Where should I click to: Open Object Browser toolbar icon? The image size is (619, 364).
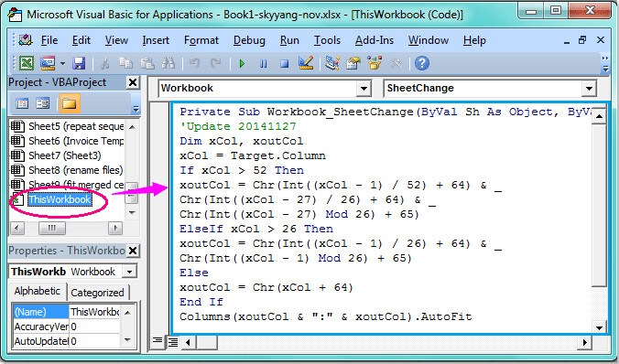[375, 63]
